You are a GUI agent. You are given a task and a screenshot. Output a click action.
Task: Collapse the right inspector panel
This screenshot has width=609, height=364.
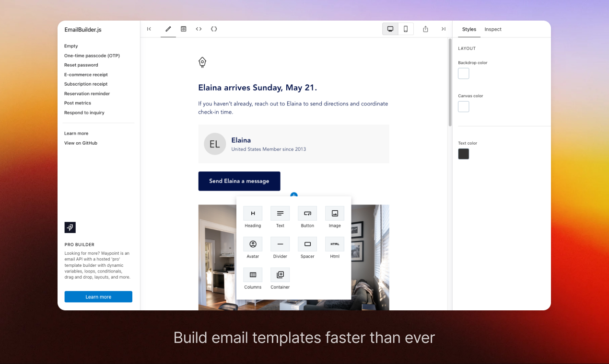tap(444, 29)
